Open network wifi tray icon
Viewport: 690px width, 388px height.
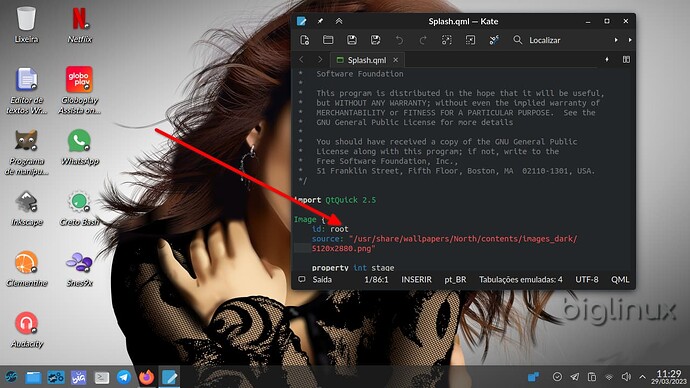point(609,377)
